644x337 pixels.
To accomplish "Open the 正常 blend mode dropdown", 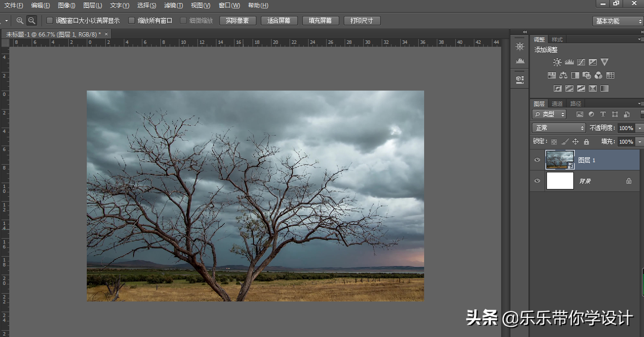I will click(x=559, y=128).
